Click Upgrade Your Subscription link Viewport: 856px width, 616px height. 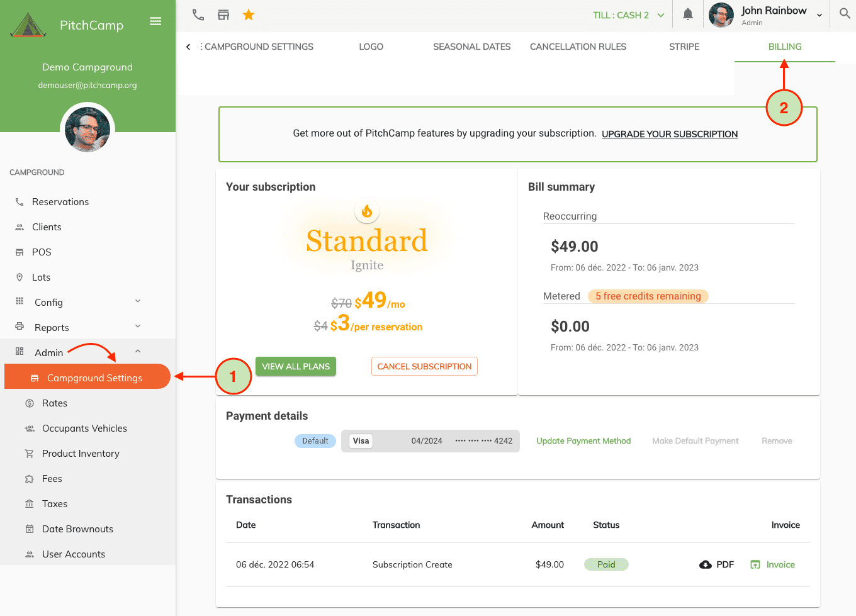670,134
